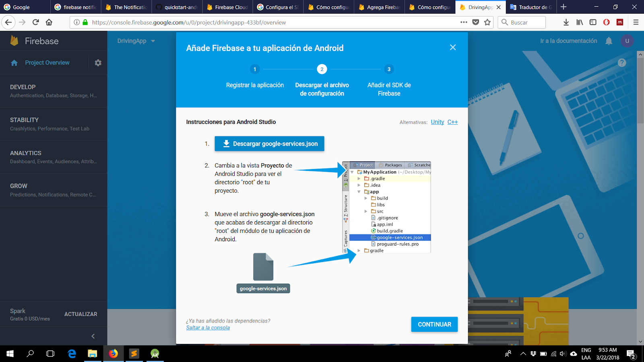Open the C++ alternative link
This screenshot has height=362, width=644.
pos(452,122)
